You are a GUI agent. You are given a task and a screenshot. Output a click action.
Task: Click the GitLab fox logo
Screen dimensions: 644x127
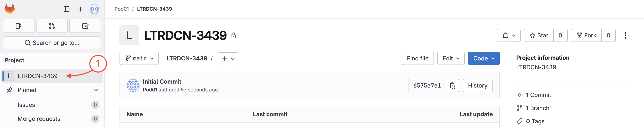coord(10,9)
